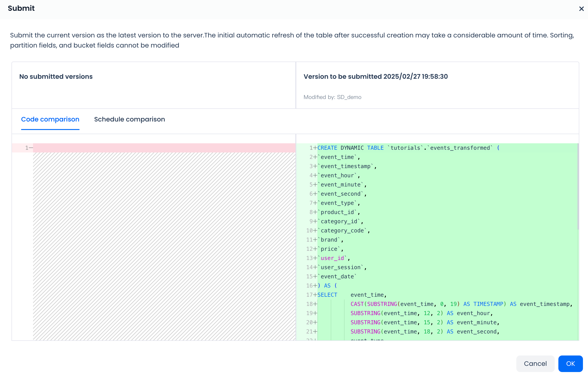Click the `user_id` column line
The width and height of the screenshot is (588, 378).
click(x=334, y=258)
